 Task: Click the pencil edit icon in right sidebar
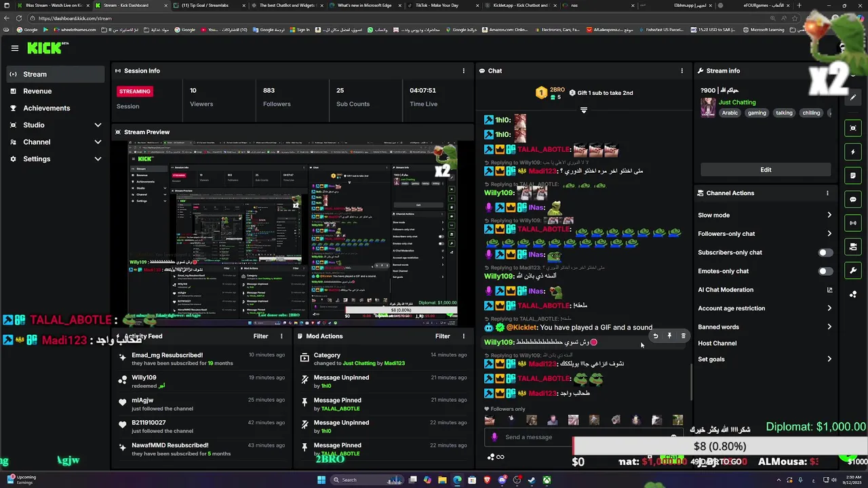853,97
